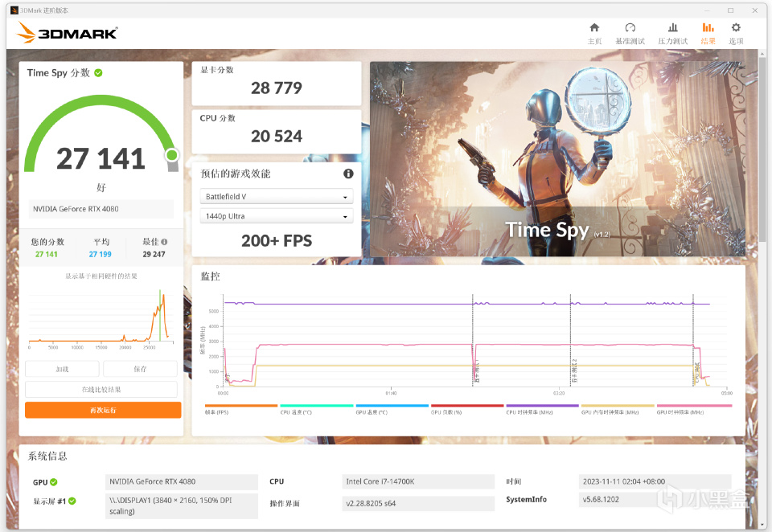Click the green marker on the score gauge
Image resolution: width=772 pixels, height=532 pixels.
click(172, 156)
